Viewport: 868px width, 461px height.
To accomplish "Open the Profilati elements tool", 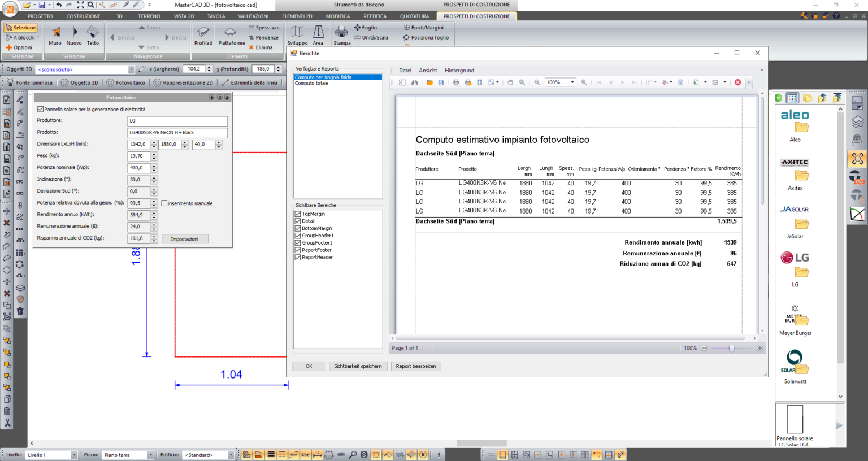I will click(x=203, y=35).
